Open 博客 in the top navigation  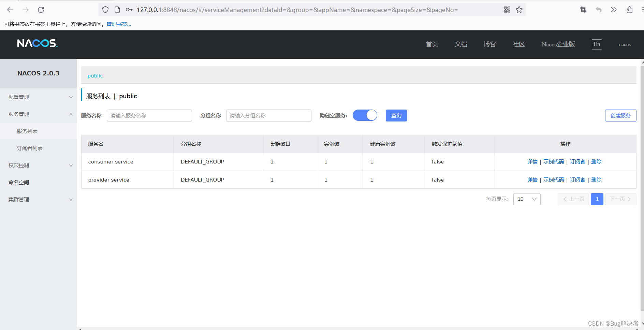pos(490,44)
